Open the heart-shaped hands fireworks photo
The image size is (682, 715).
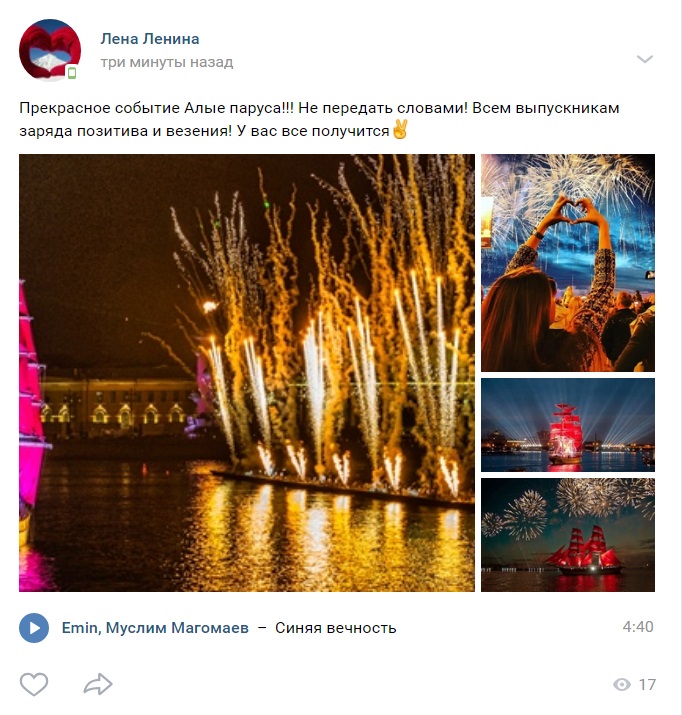pyautogui.click(x=568, y=263)
